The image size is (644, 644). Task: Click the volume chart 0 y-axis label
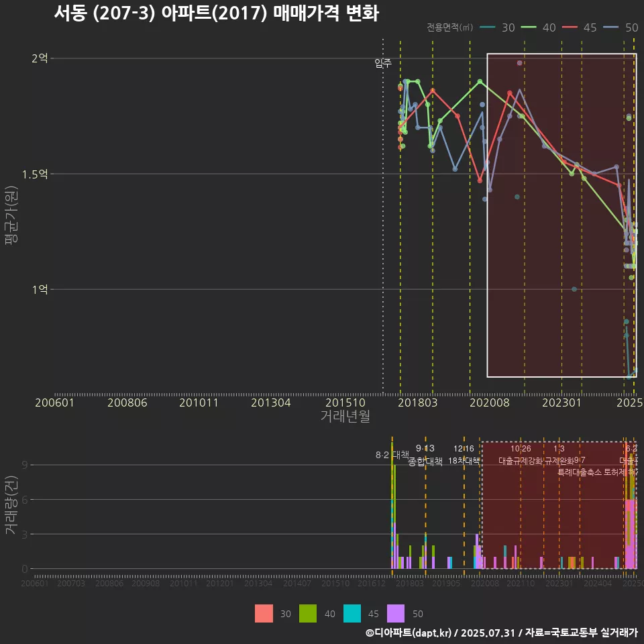tap(25, 570)
